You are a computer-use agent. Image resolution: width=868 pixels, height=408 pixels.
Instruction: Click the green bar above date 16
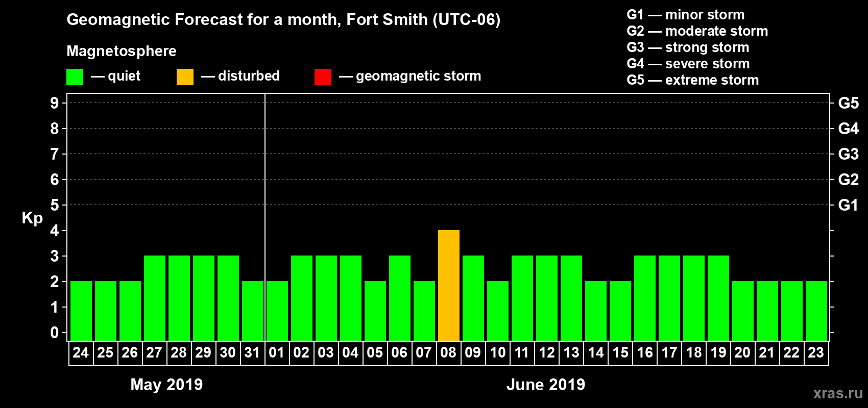[x=645, y=298]
